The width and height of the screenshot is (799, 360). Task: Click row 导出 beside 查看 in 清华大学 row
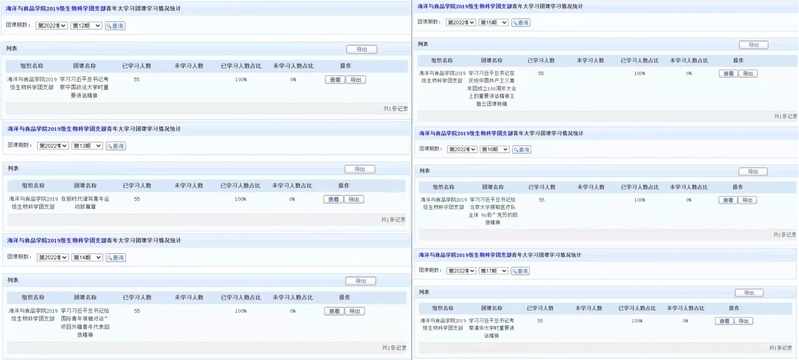tap(743, 321)
